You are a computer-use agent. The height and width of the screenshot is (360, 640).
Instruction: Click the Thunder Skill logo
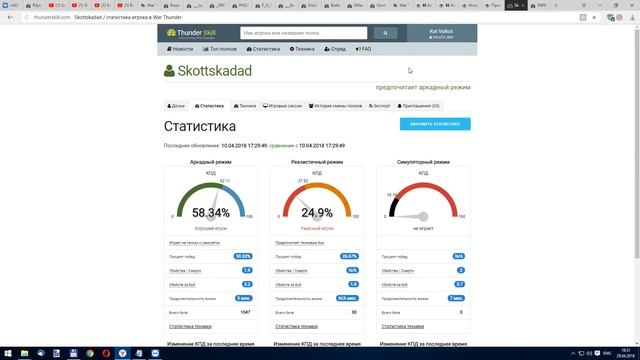tap(191, 33)
